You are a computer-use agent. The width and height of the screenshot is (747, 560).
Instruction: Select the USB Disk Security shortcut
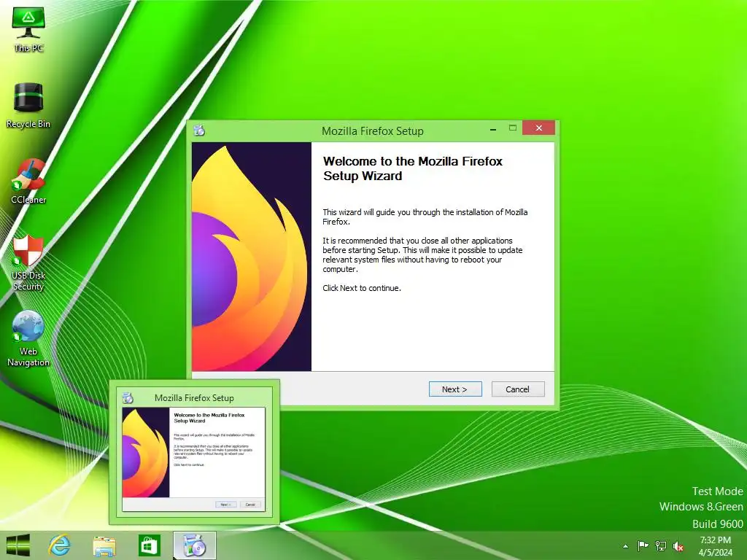coord(28,262)
